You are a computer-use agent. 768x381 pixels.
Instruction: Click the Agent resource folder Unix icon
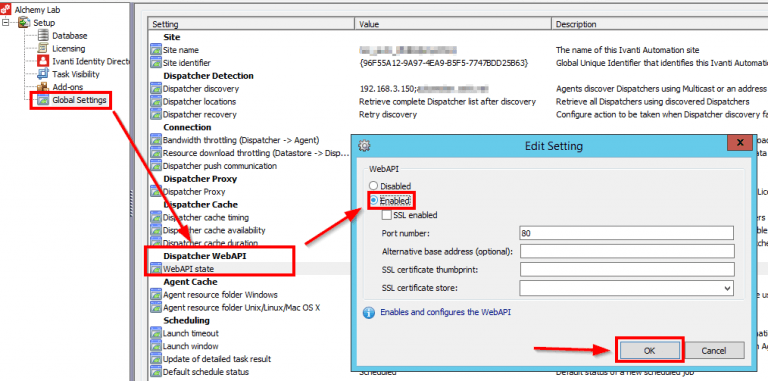[156, 307]
